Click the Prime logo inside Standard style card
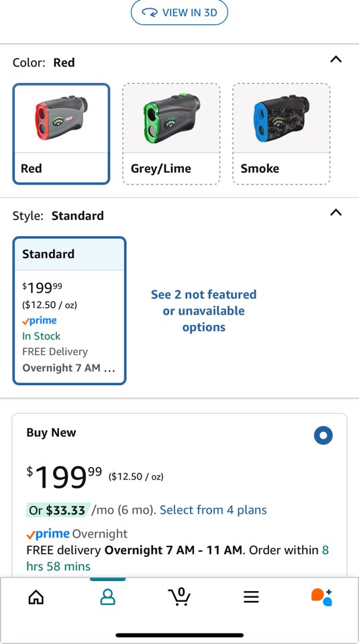This screenshot has width=359, height=644. pyautogui.click(x=40, y=321)
